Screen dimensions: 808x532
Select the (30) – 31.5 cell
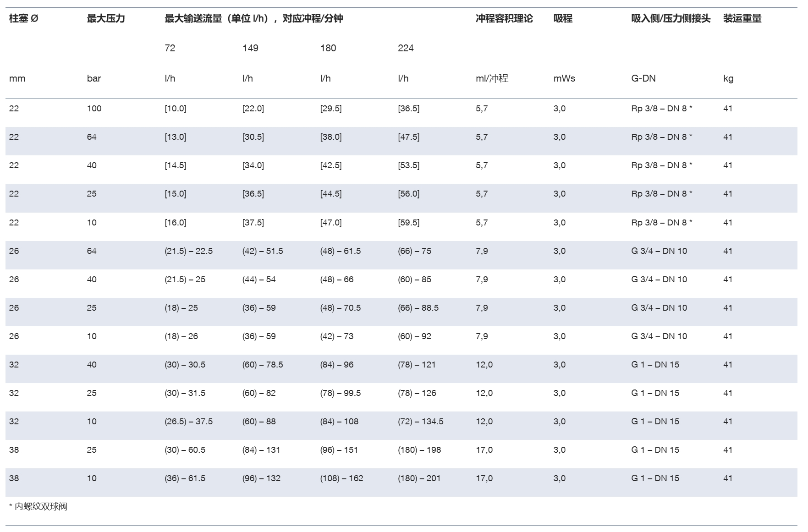tap(185, 393)
